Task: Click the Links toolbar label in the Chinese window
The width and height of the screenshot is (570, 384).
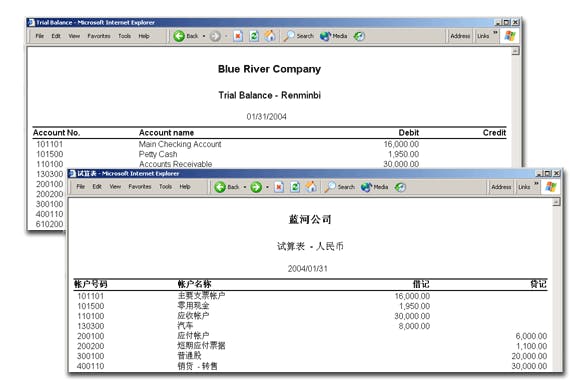Action: click(524, 187)
